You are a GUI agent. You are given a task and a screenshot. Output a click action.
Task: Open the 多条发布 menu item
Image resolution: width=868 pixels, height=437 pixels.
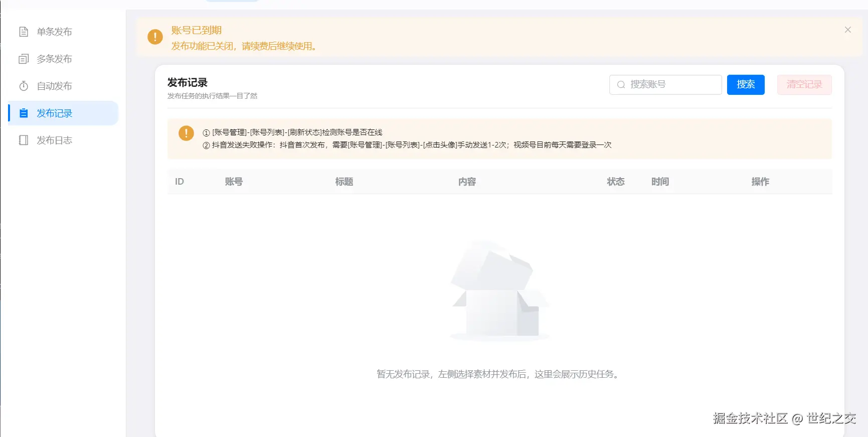tap(63, 59)
